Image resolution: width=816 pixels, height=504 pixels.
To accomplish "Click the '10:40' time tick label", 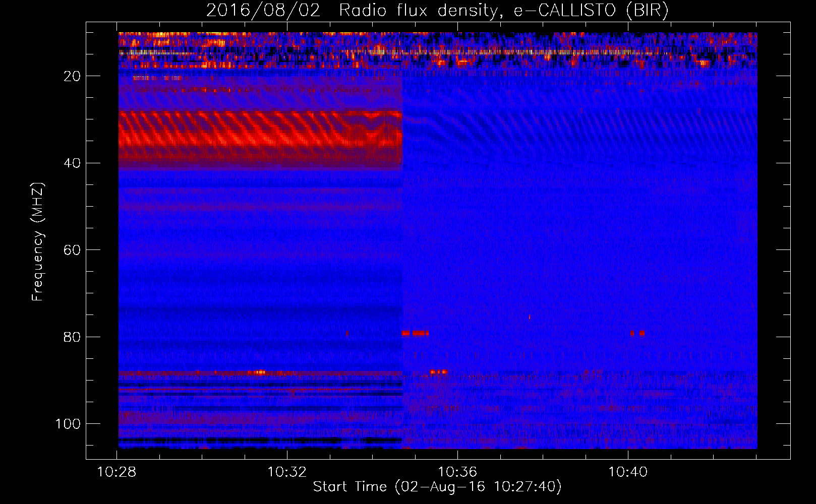I will [x=628, y=472].
